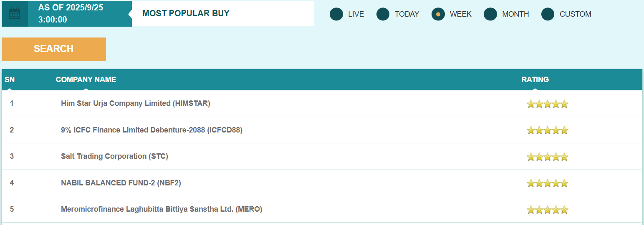Click ICFCD88 debenture star rating
This screenshot has width=644, height=225.
(547, 130)
